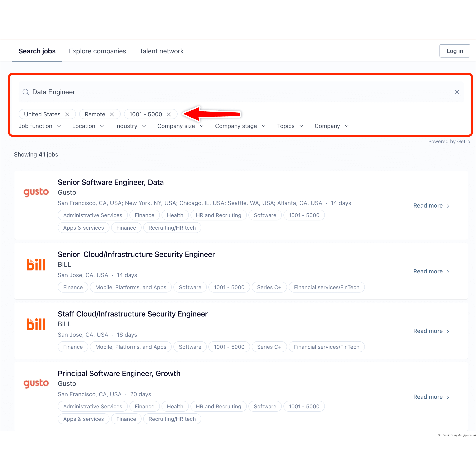
Task: Open Staff Cloud/Infrastructure Security Engineer title
Action: 133,314
